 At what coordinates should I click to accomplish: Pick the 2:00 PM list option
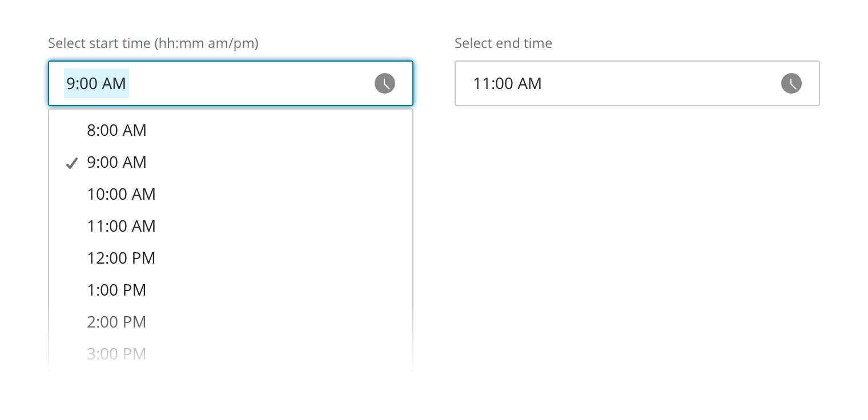pyautogui.click(x=116, y=322)
